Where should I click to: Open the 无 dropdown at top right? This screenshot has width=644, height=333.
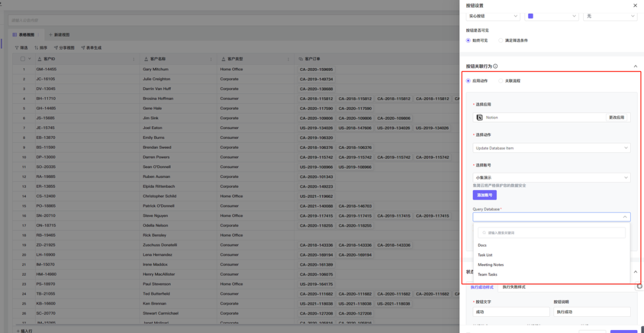point(610,16)
